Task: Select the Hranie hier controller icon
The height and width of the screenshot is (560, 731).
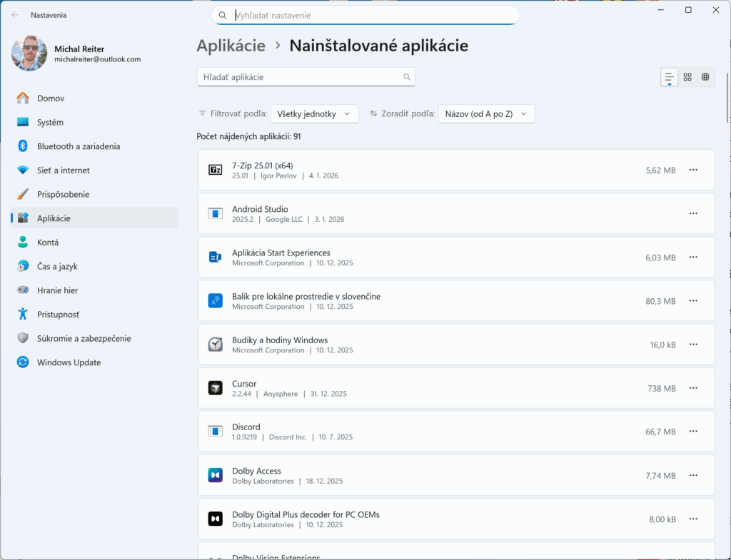Action: [22, 290]
